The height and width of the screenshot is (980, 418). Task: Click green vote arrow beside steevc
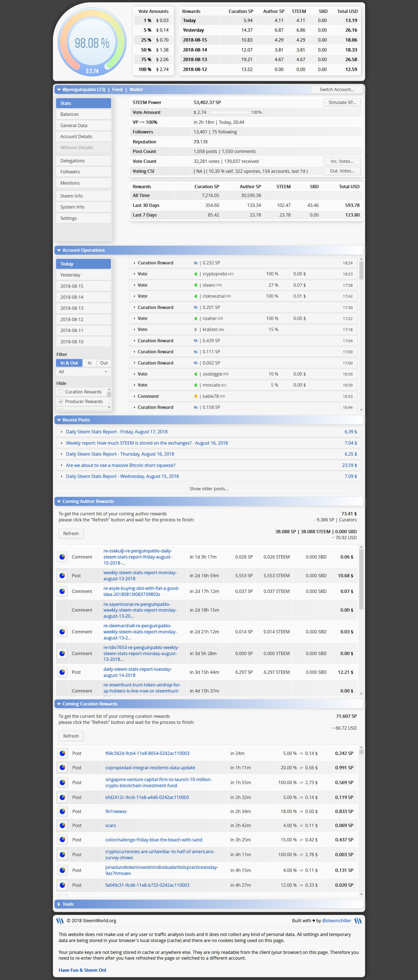tap(195, 285)
